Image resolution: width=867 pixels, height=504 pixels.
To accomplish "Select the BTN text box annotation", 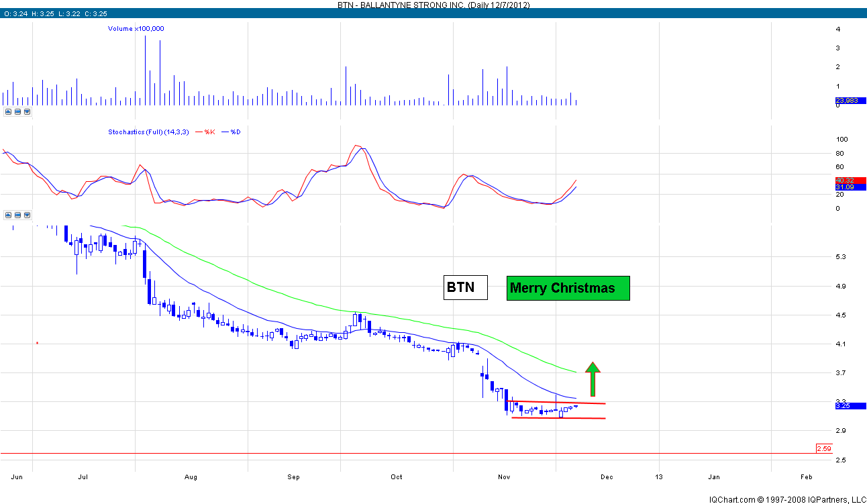I will coord(464,287).
